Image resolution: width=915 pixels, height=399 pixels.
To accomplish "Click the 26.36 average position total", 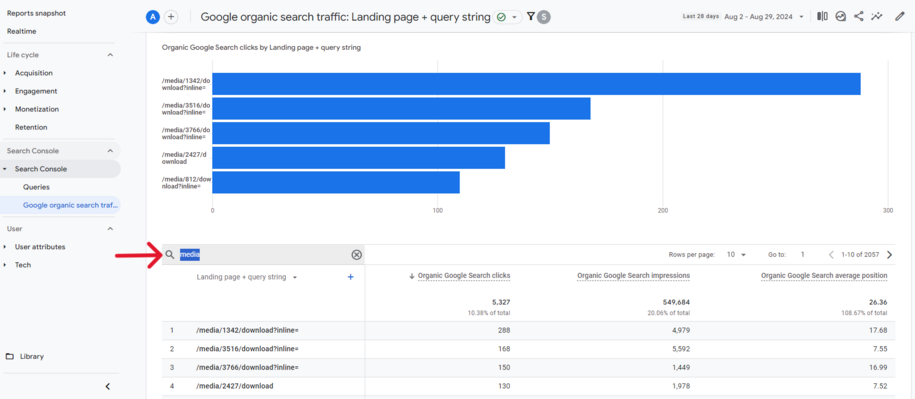I will (x=878, y=302).
